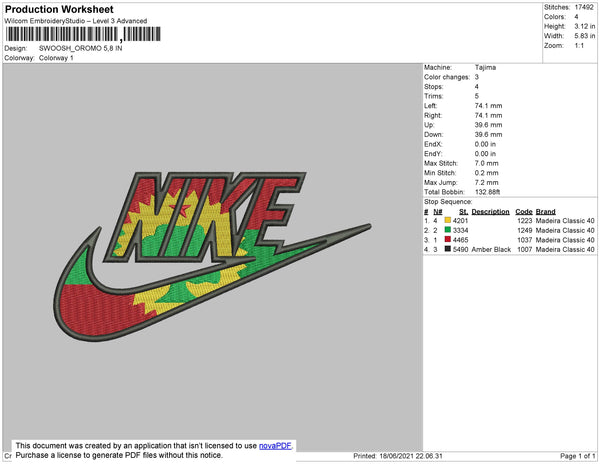
Task: Click the 'Brand' column header
Action: click(x=545, y=212)
